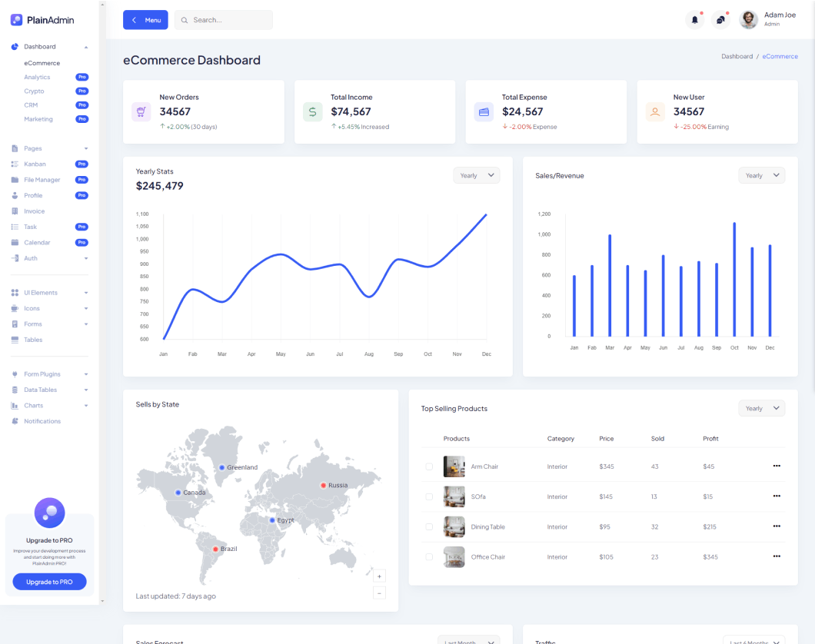
Task: Open Invoice in the sidebar
Action: pyautogui.click(x=34, y=211)
